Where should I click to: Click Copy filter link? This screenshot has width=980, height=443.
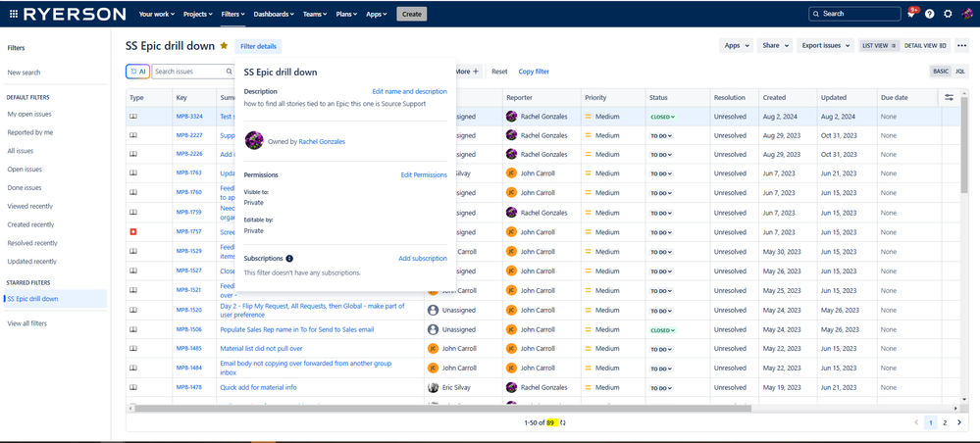[534, 72]
